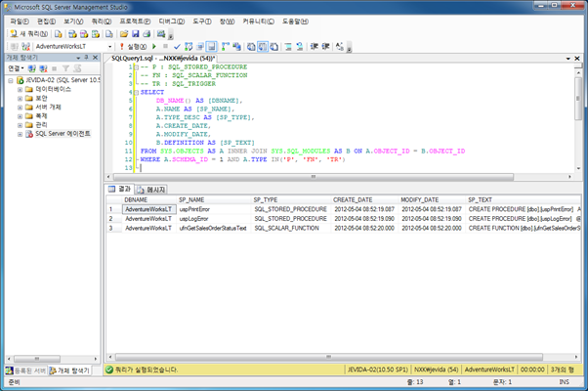Start an Analysis Services DMX query
The height and width of the screenshot is (391, 588).
tap(84, 34)
